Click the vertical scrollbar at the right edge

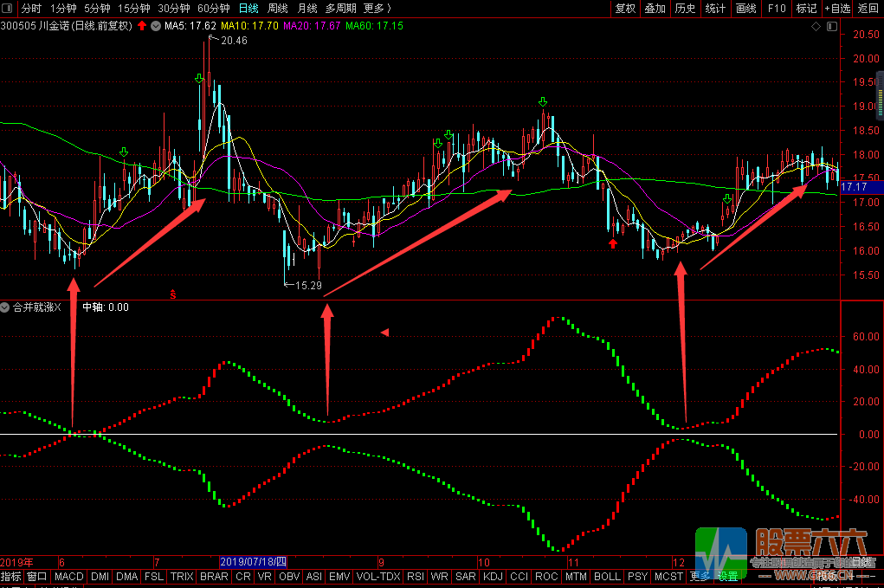tap(880, 96)
